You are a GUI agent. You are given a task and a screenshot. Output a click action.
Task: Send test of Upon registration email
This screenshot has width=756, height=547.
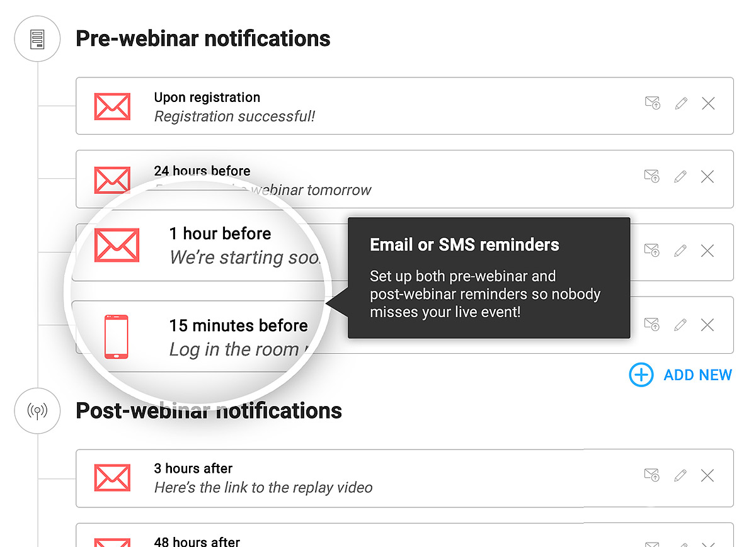[652, 103]
